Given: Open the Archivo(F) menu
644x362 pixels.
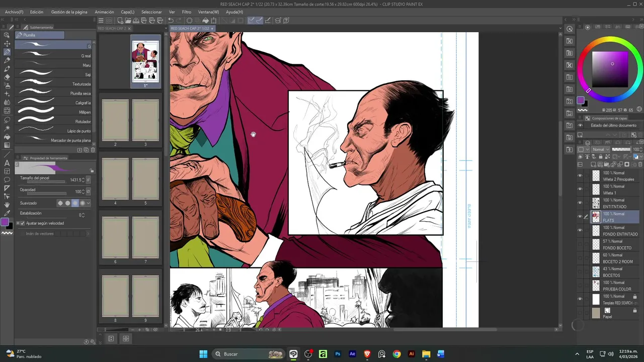Looking at the screenshot, I should click(14, 12).
